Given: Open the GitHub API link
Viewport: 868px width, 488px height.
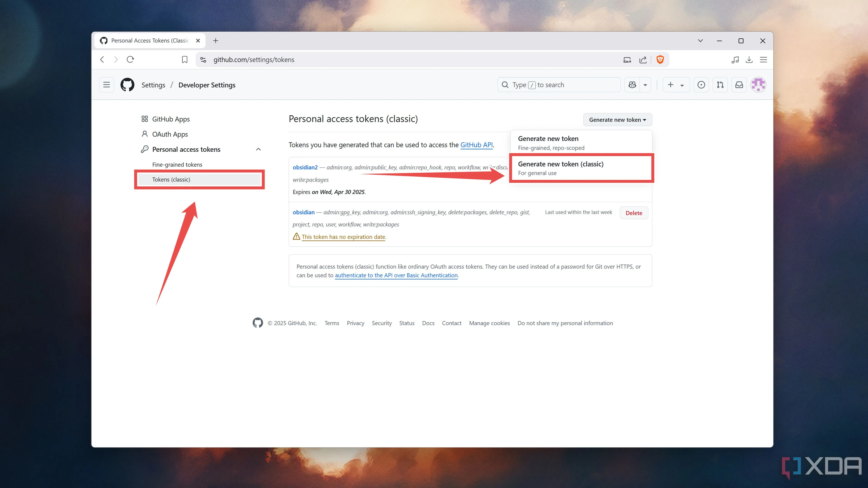Looking at the screenshot, I should 476,145.
